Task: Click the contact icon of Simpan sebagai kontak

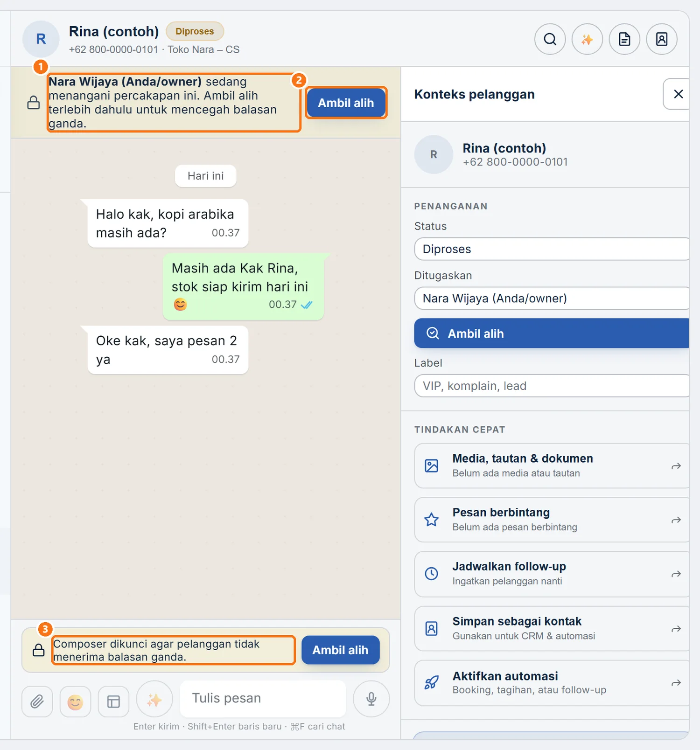Action: point(432,629)
